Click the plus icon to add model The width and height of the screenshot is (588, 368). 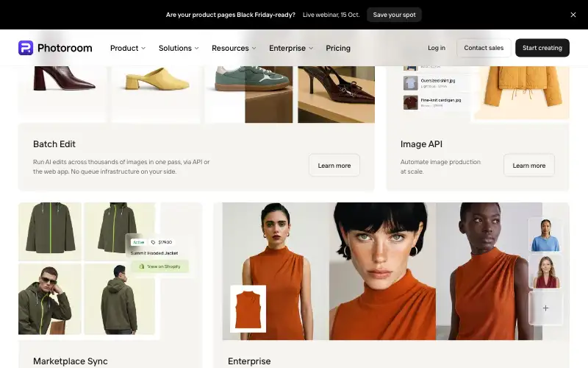coord(545,308)
